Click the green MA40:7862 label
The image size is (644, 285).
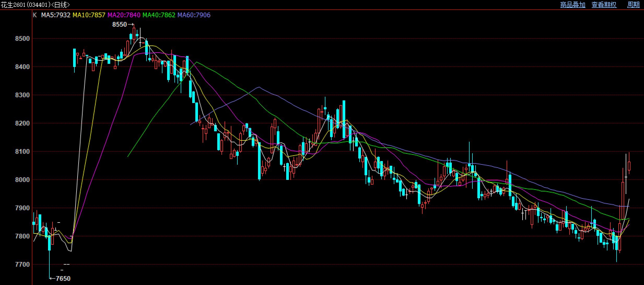pyautogui.click(x=159, y=15)
